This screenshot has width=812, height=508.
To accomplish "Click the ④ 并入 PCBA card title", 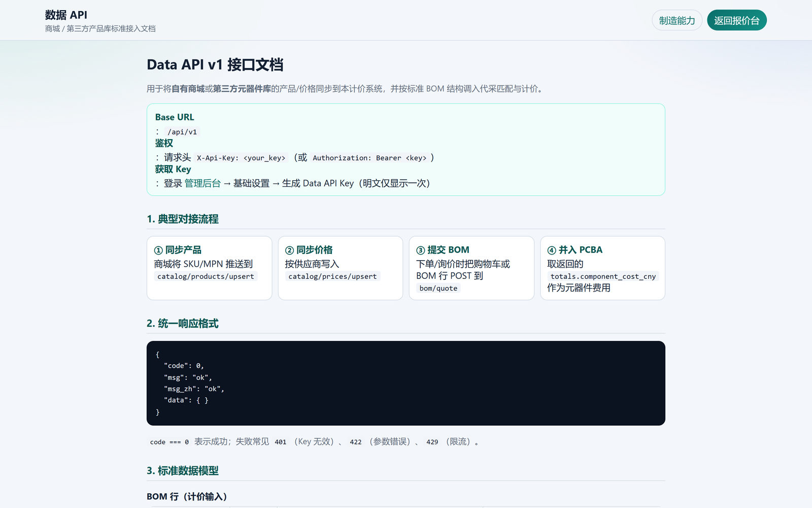I will [x=574, y=250].
